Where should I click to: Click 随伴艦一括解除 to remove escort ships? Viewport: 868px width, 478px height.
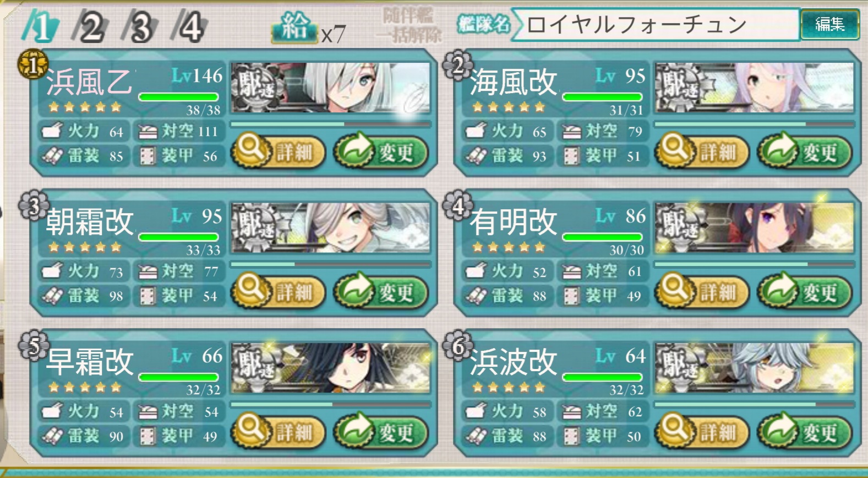click(x=408, y=25)
